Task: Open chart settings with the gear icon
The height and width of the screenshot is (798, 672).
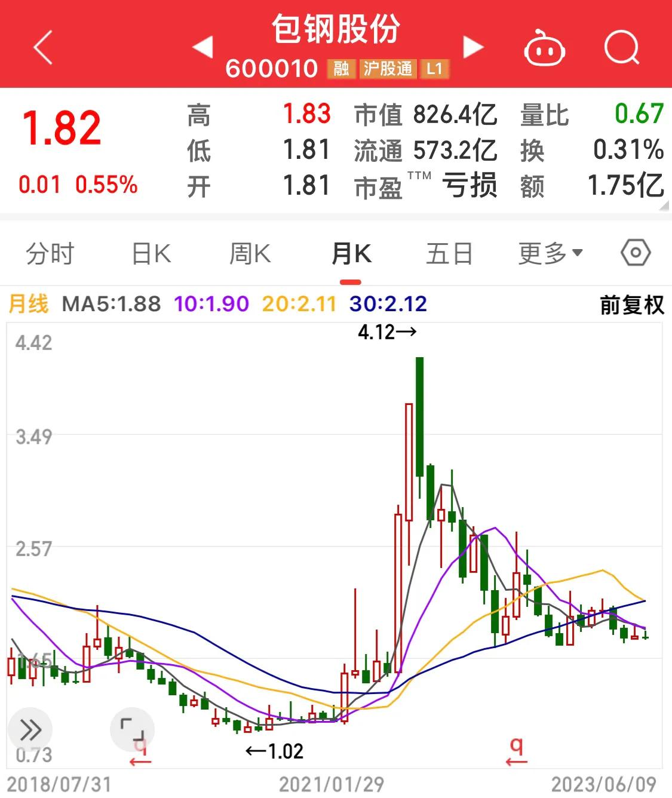Action: point(635,253)
